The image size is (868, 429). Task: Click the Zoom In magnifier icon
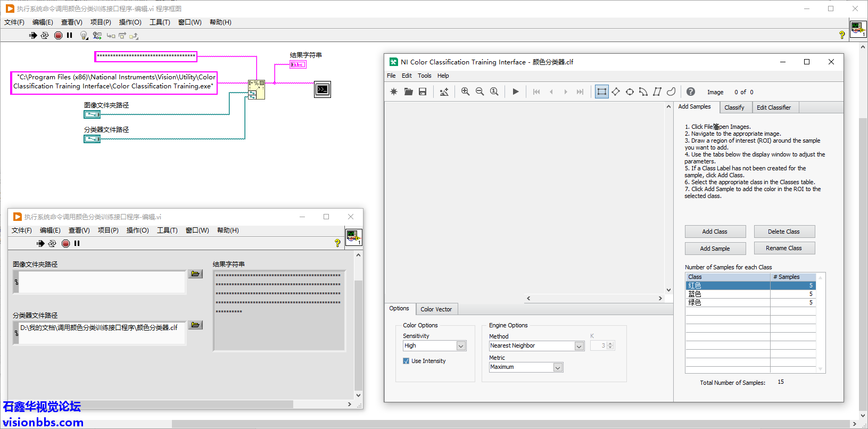[465, 92]
